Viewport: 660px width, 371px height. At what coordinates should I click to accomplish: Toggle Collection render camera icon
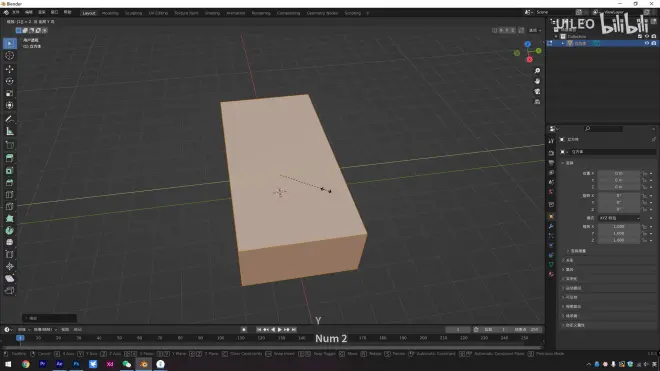(654, 37)
